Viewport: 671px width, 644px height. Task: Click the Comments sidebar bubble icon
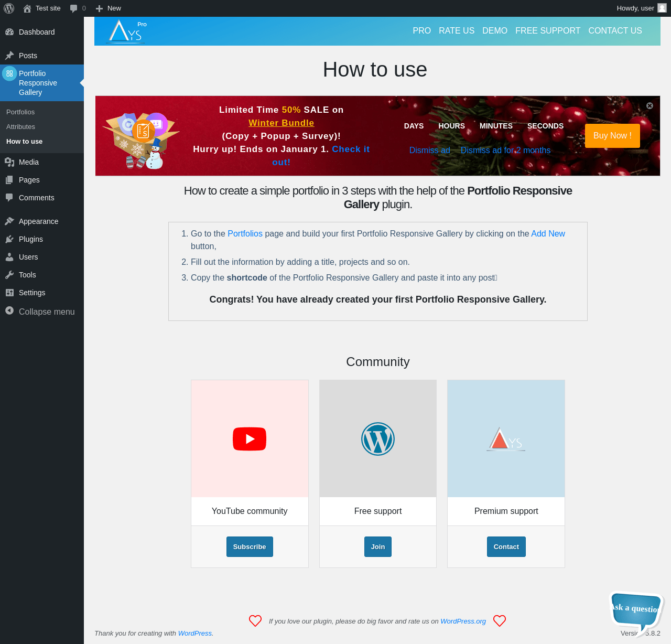click(x=9, y=198)
